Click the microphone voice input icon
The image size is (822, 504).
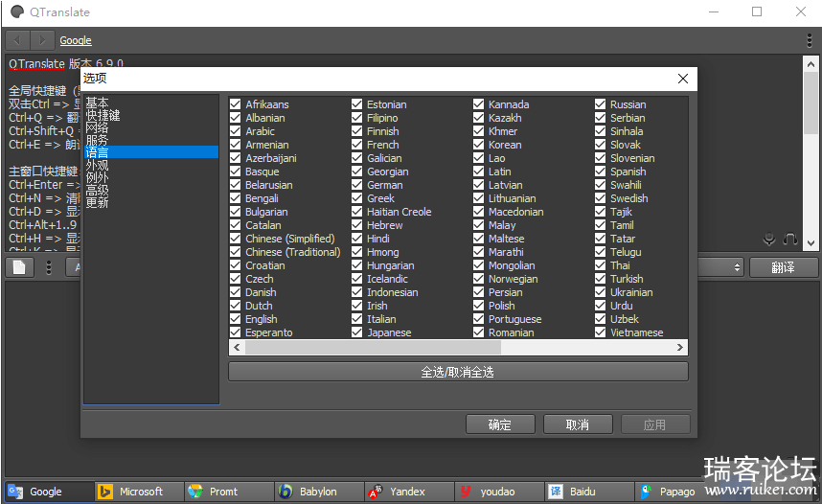click(769, 240)
